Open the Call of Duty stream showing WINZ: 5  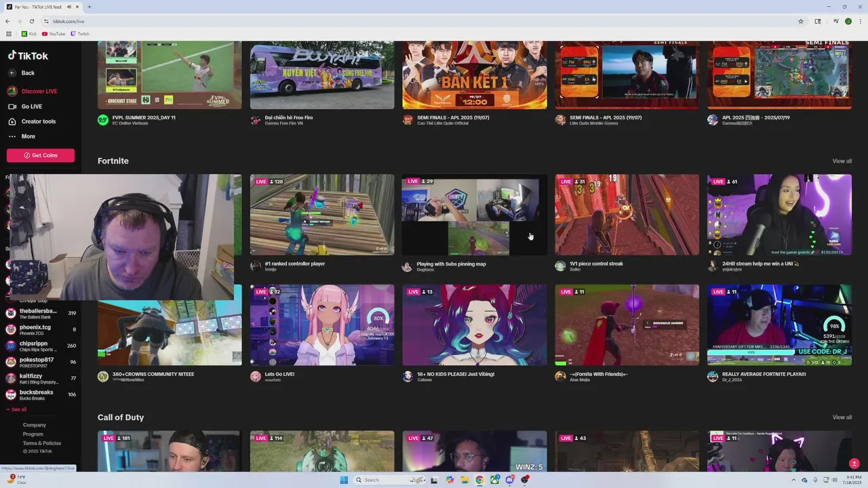coord(475,451)
